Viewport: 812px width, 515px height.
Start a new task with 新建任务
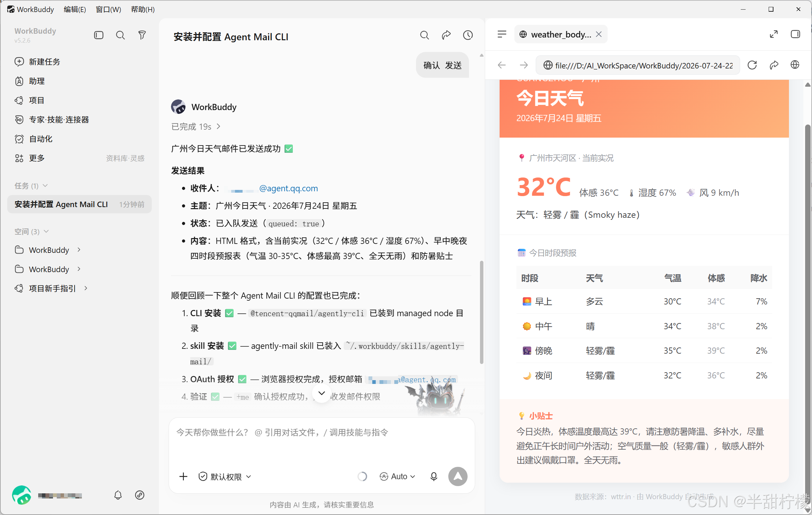tap(38, 62)
